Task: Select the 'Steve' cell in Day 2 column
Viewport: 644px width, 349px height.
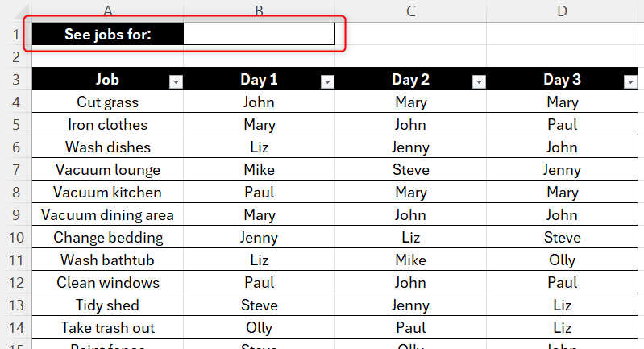Action: pos(411,169)
